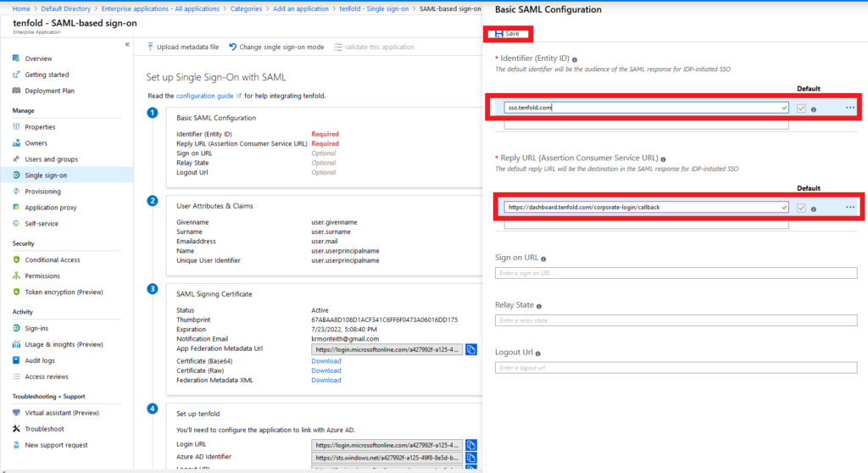Download Certificate (Base64)

[326, 361]
